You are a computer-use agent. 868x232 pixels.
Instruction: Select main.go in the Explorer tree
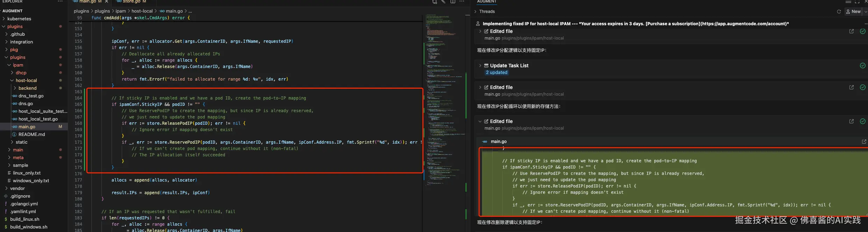(34, 127)
